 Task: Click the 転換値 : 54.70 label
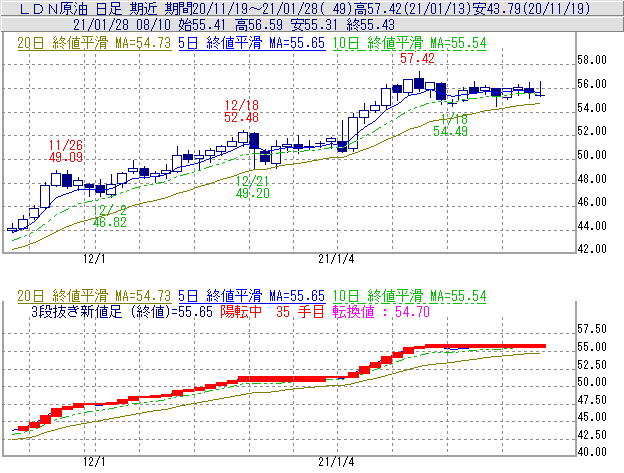click(x=387, y=312)
